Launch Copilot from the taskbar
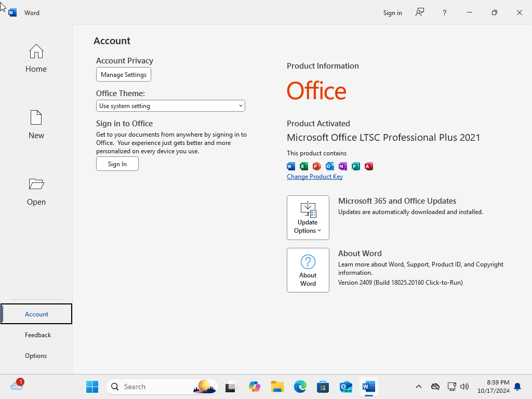Image resolution: width=532 pixels, height=399 pixels. (x=254, y=387)
